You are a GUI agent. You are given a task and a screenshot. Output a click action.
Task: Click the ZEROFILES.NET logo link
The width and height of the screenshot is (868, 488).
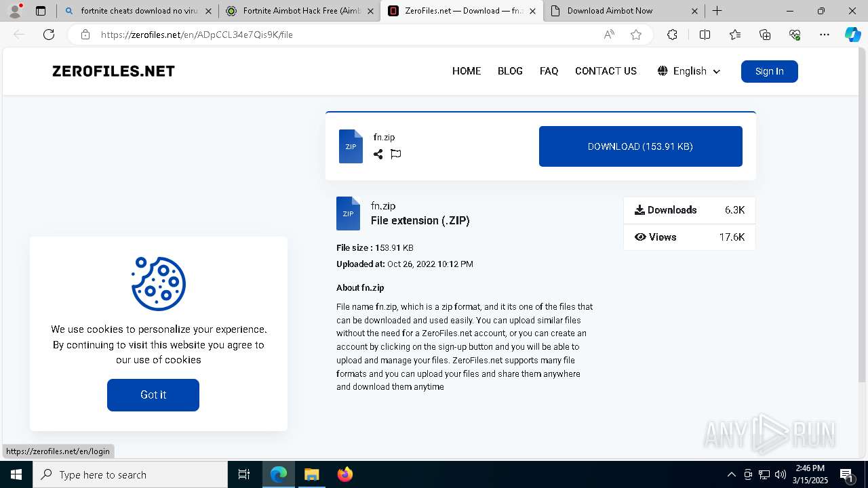(113, 71)
